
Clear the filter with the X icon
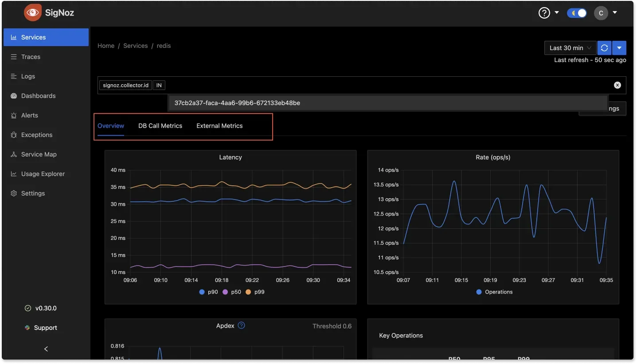(617, 85)
